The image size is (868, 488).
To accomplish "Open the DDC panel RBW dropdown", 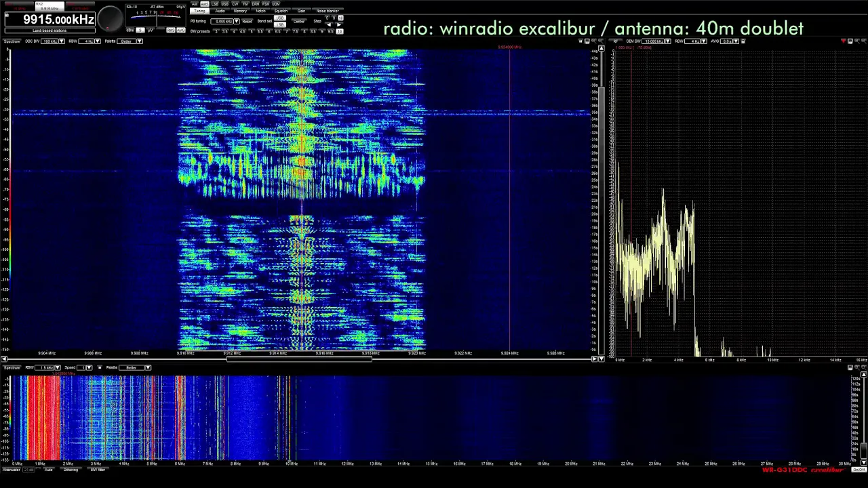I will coord(98,41).
